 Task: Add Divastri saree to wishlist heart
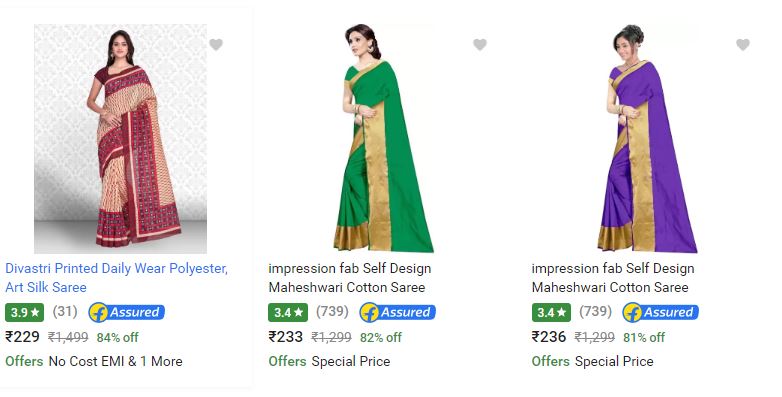click(x=216, y=44)
